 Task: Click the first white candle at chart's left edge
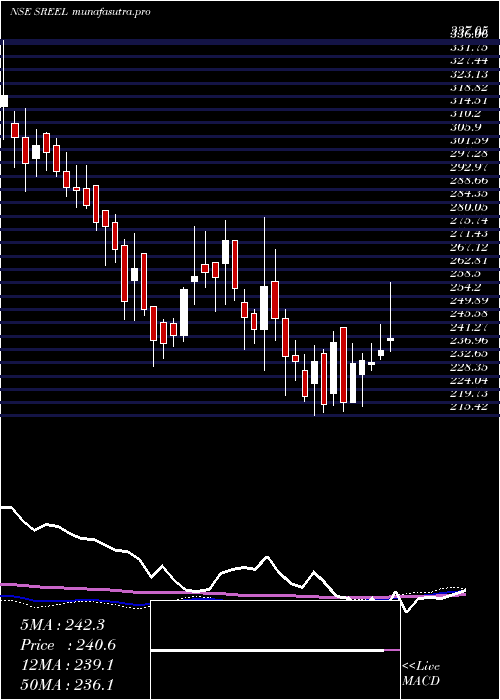4,101
